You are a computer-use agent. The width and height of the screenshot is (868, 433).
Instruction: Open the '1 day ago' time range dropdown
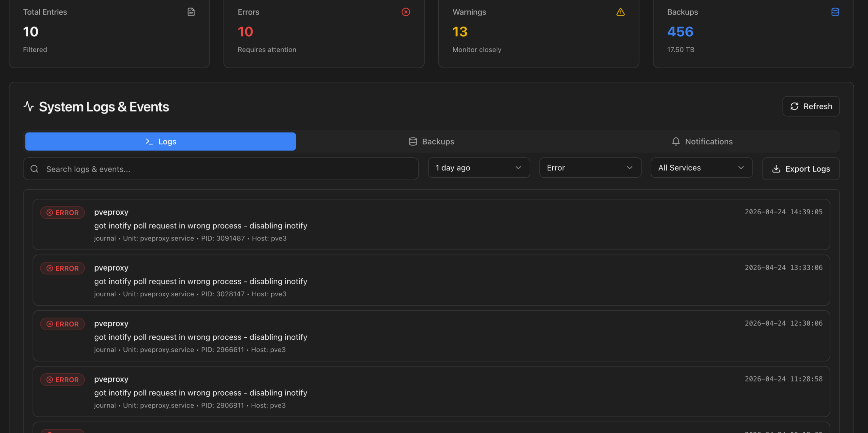(478, 168)
